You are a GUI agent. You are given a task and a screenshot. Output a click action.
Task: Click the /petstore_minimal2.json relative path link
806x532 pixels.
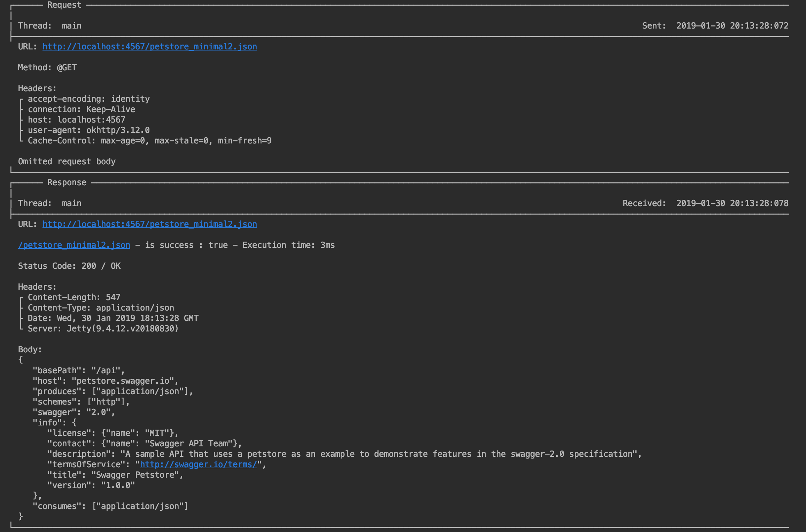pyautogui.click(x=74, y=245)
